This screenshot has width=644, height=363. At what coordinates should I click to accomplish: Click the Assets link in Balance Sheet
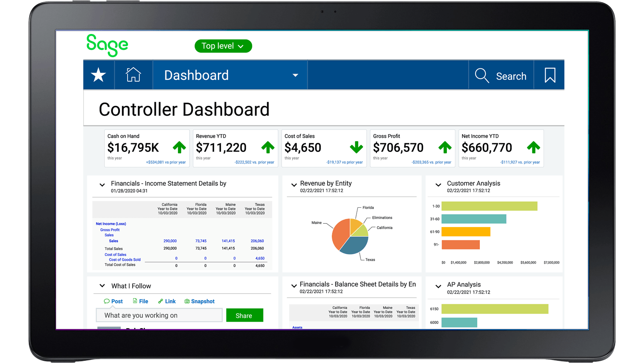[x=297, y=327]
